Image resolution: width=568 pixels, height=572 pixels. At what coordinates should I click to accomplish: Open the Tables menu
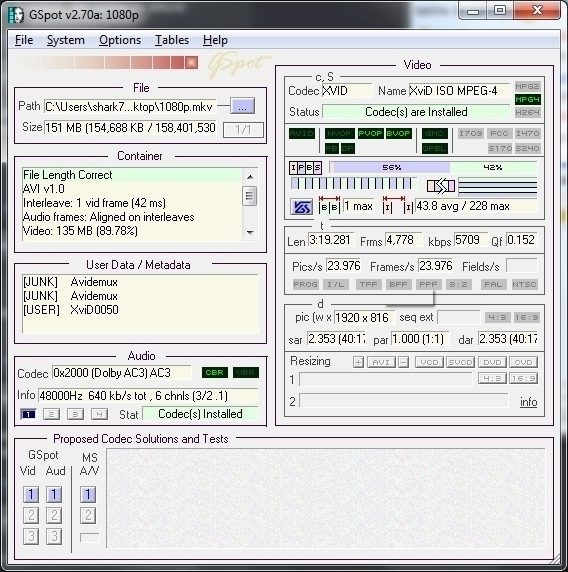172,40
